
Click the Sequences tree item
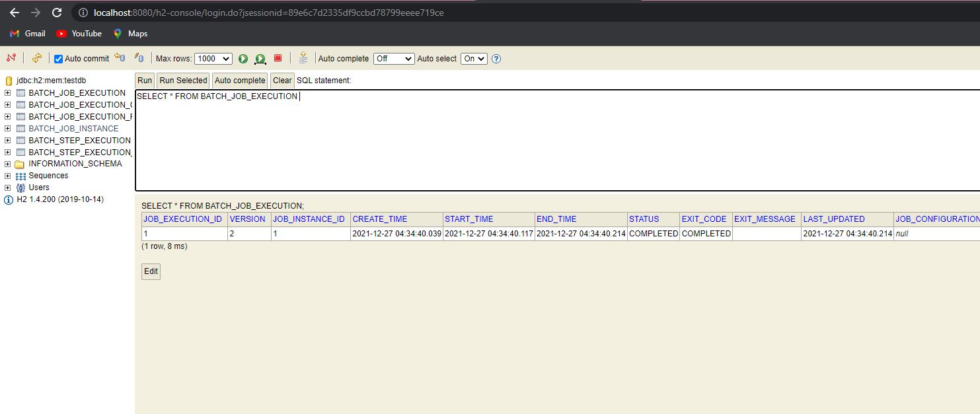(48, 176)
